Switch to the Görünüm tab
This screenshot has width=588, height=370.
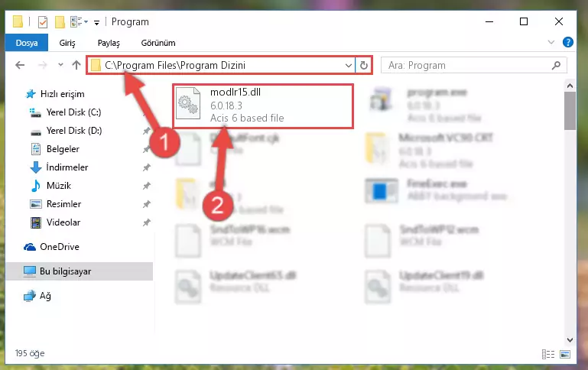click(x=158, y=43)
